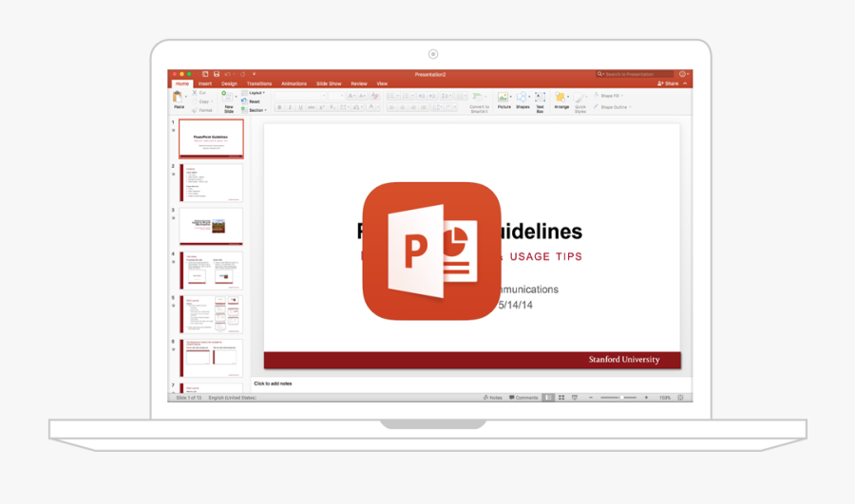Viewport: 855px width, 504px height.
Task: Click the Copy icon in the ribbon
Action: point(195,102)
